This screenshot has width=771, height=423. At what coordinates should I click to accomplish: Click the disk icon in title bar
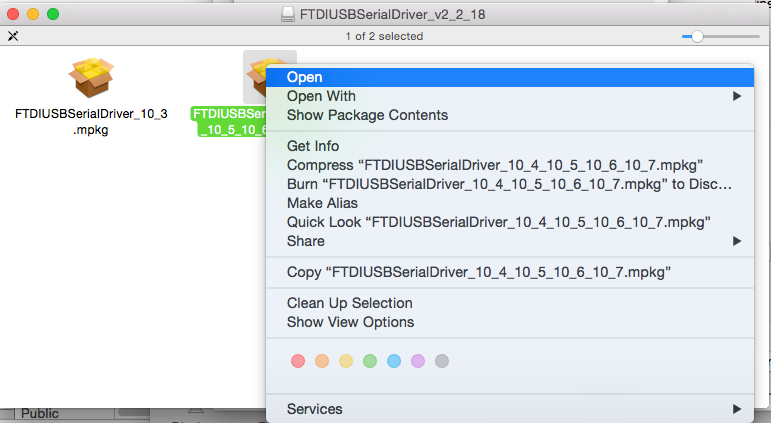(288, 14)
